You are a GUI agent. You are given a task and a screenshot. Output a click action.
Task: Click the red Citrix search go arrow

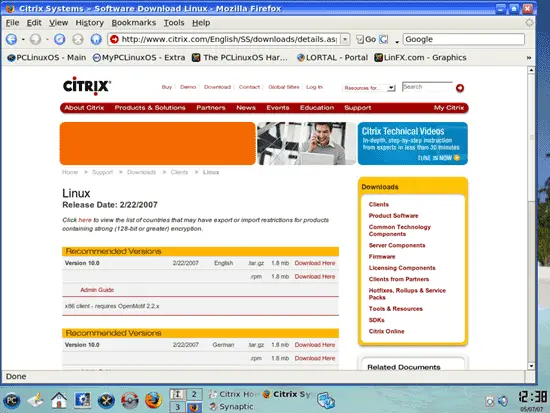click(x=460, y=88)
